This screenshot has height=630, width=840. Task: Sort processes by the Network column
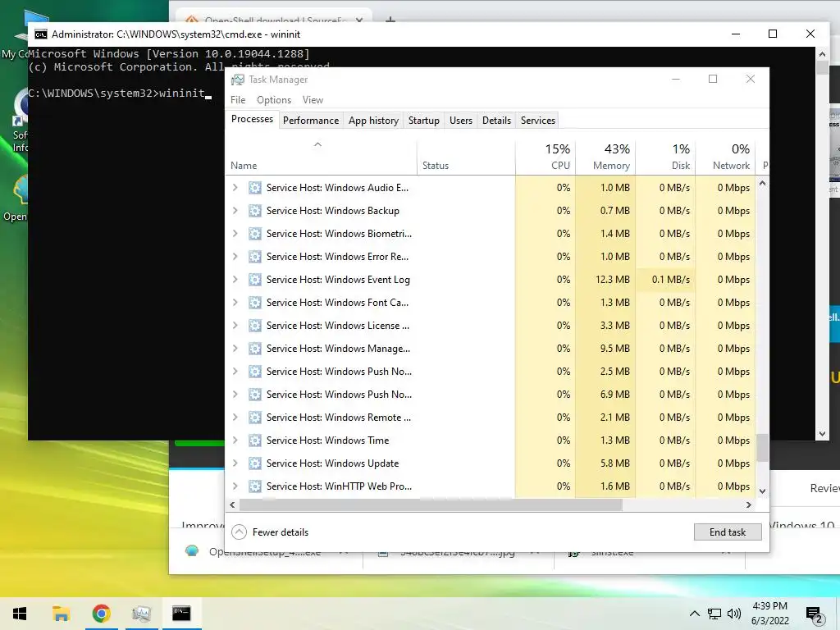[x=725, y=157]
